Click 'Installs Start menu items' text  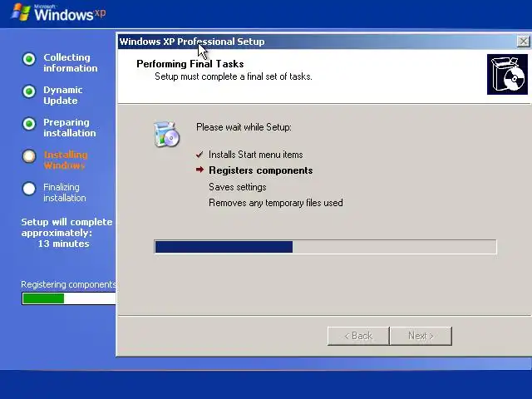[x=256, y=155]
